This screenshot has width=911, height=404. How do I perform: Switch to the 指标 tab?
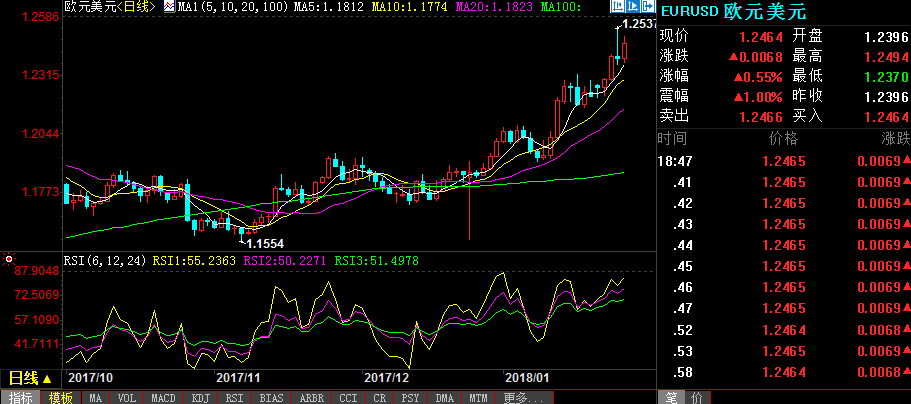click(20, 397)
